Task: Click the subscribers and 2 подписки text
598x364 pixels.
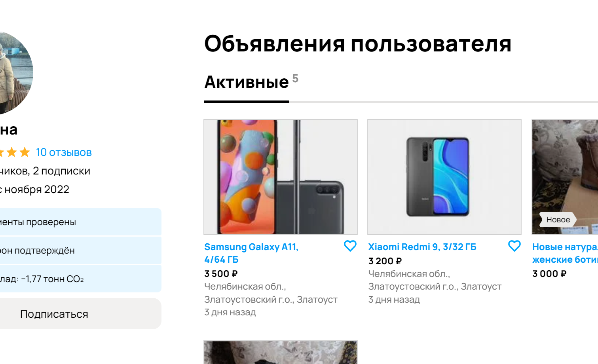Action: click(x=45, y=171)
